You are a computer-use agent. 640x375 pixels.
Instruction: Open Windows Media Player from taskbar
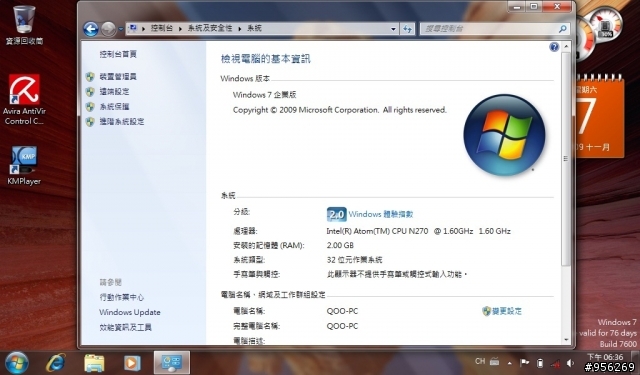point(132,362)
